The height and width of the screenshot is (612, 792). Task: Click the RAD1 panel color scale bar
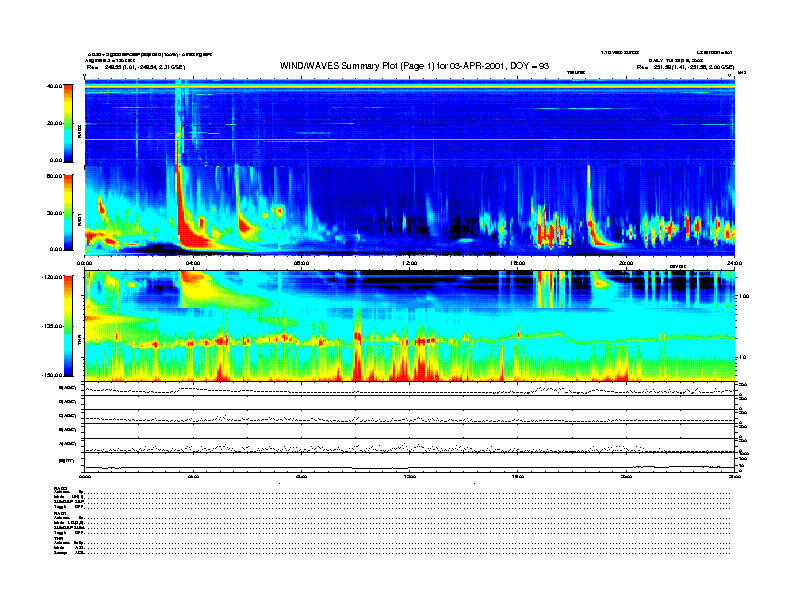pos(68,212)
